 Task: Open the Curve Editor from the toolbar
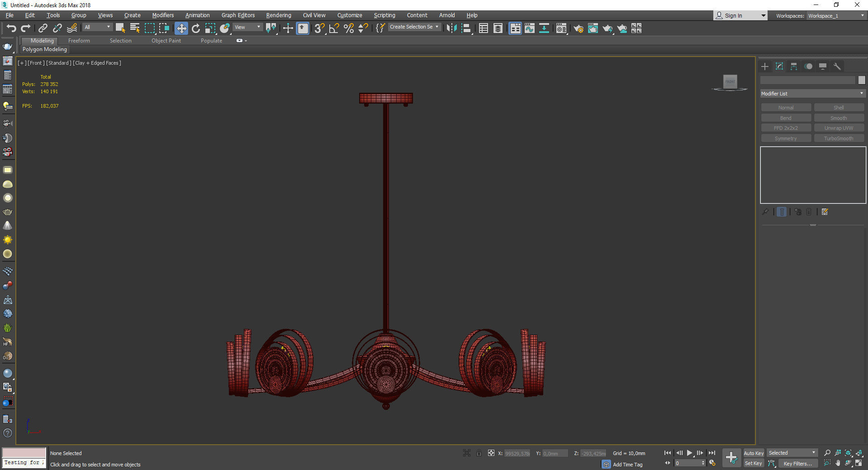[x=530, y=28]
